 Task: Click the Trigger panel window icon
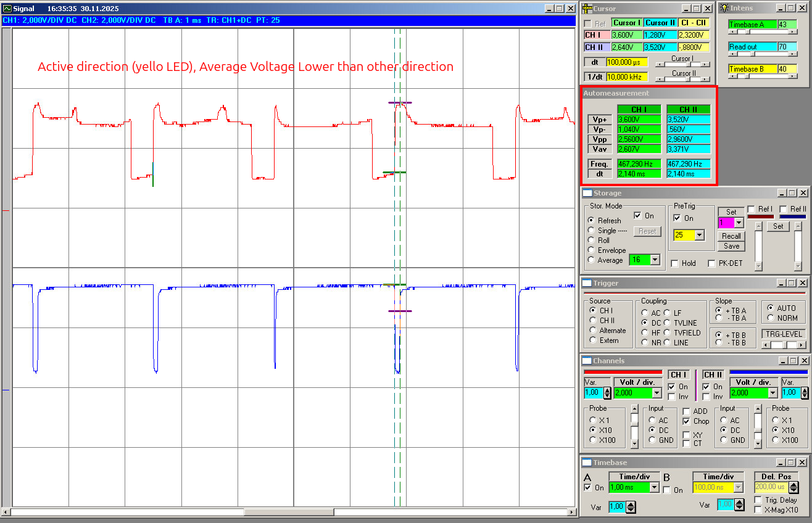[587, 283]
